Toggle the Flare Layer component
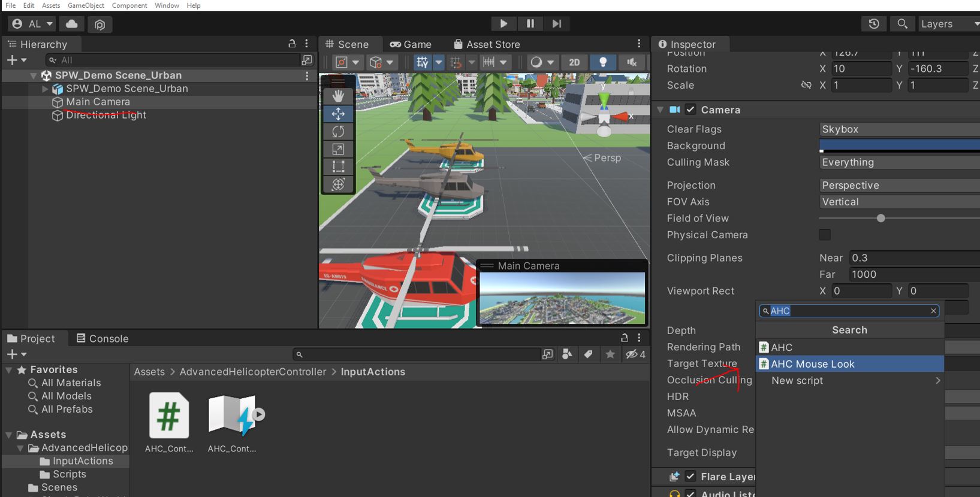 pyautogui.click(x=690, y=477)
